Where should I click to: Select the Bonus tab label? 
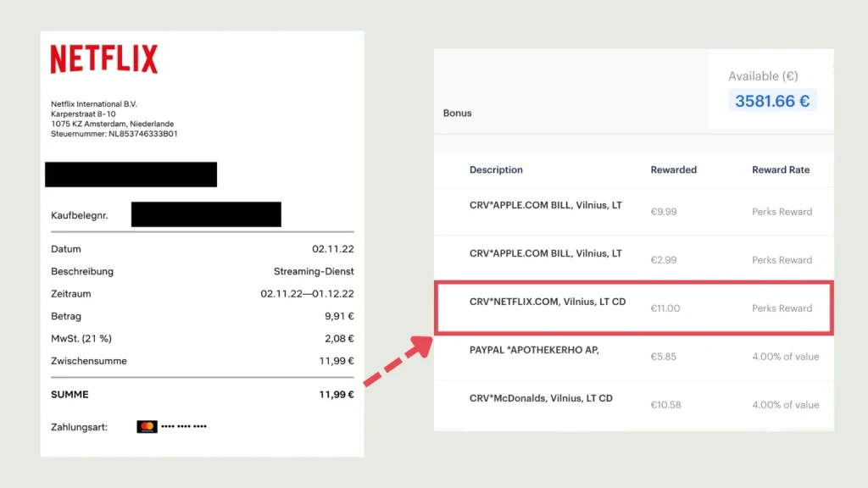click(457, 113)
